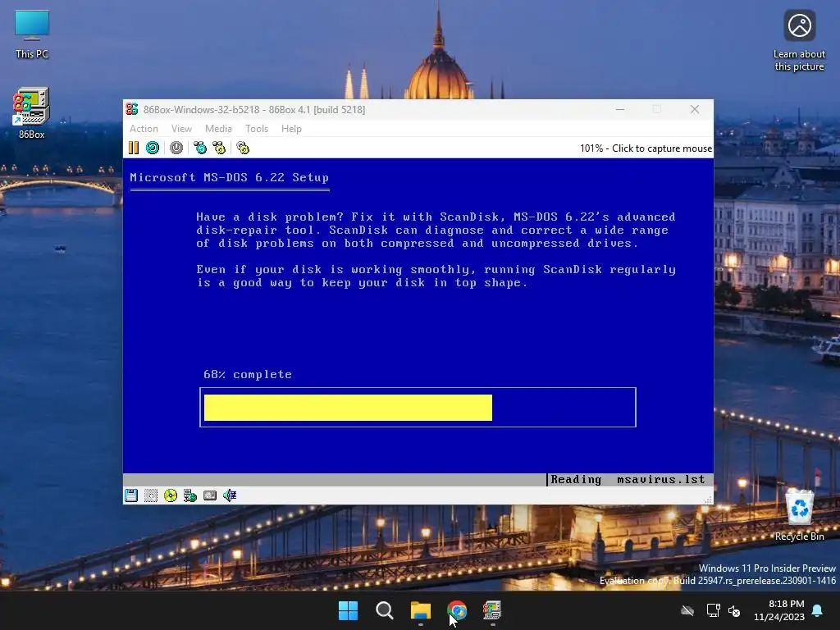Click the network status bar icon
Viewport: 840px width, 630px height.
(190, 495)
